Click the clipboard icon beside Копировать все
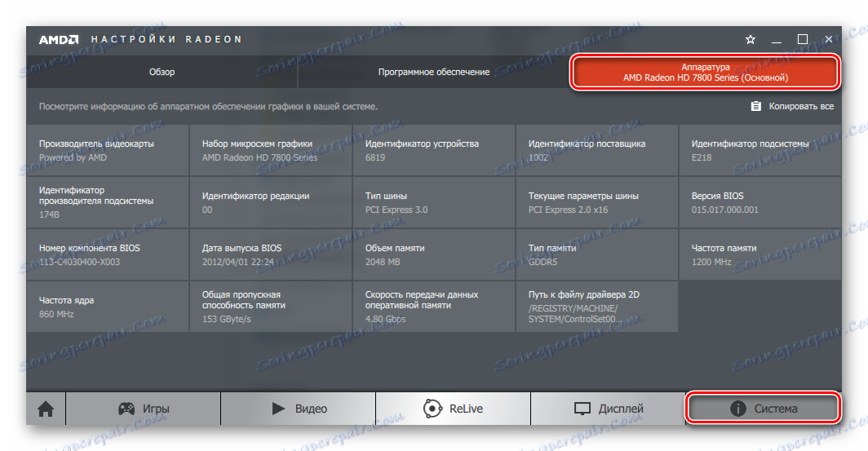This screenshot has width=868, height=451. pos(755,106)
